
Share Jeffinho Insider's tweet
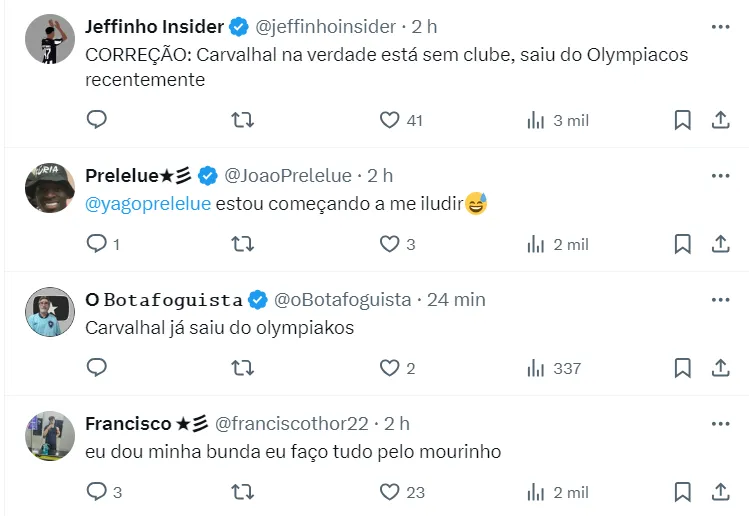point(719,120)
